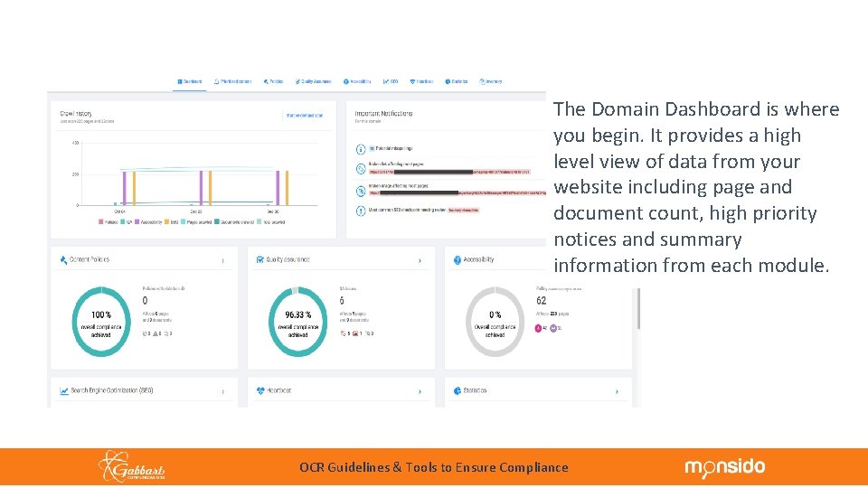868x488 pixels.
Task: Open the redacted broken link URL
Action: (x=449, y=172)
